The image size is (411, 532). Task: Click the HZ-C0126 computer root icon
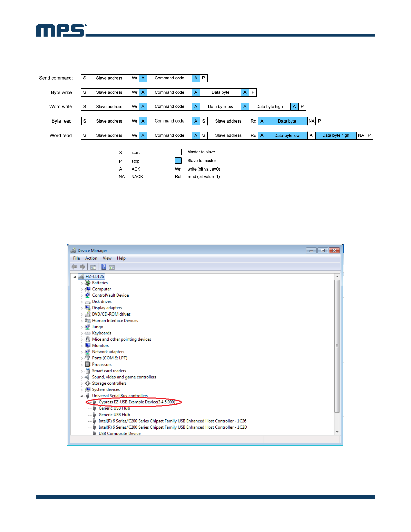[81, 276]
